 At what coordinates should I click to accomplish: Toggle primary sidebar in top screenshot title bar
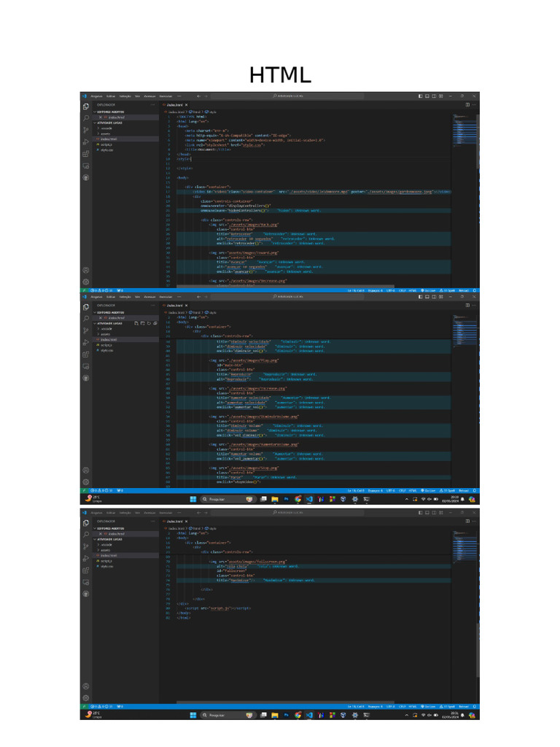tap(421, 96)
